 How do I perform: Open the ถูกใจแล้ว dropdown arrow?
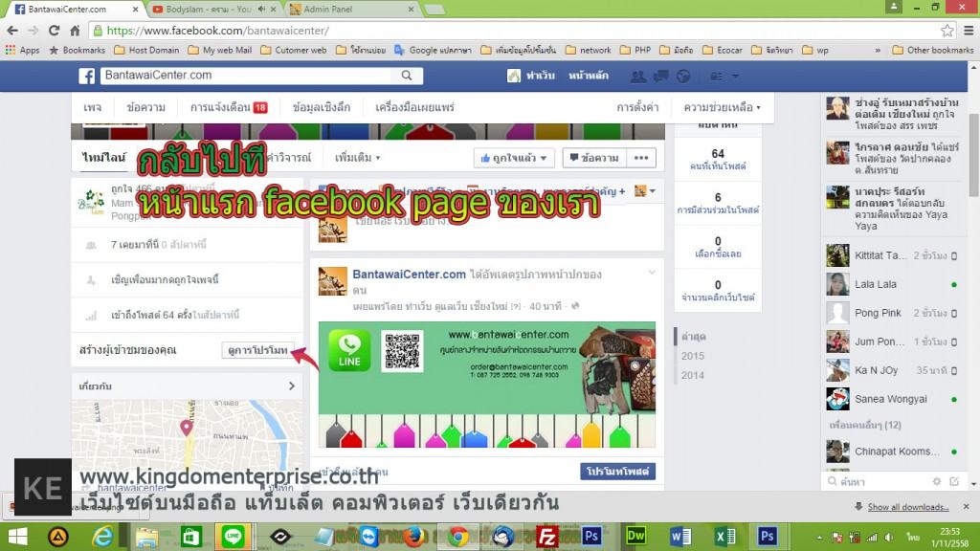[542, 157]
